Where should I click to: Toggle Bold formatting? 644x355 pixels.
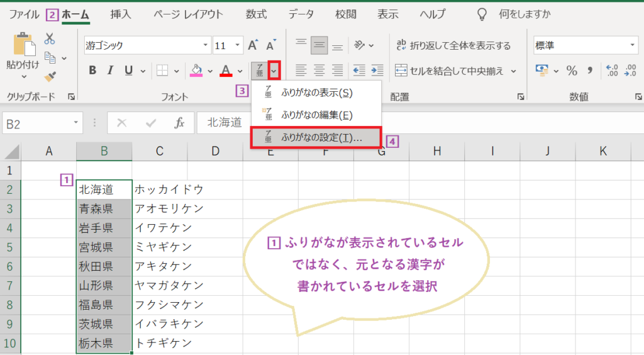coord(92,70)
